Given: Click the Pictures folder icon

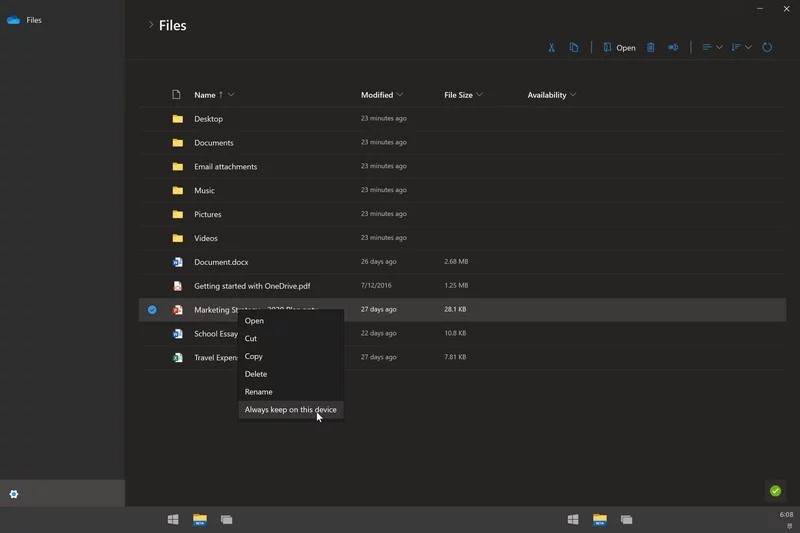Looking at the screenshot, I should click(x=178, y=214).
